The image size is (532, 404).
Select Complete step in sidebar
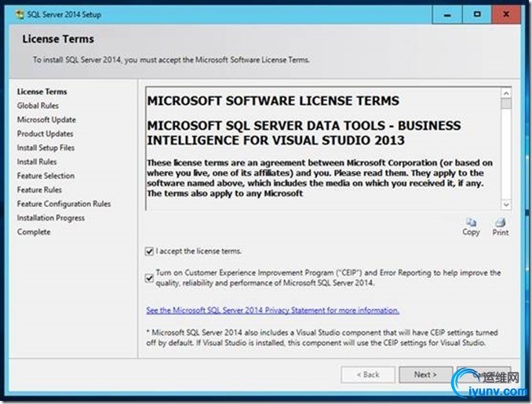tap(34, 232)
